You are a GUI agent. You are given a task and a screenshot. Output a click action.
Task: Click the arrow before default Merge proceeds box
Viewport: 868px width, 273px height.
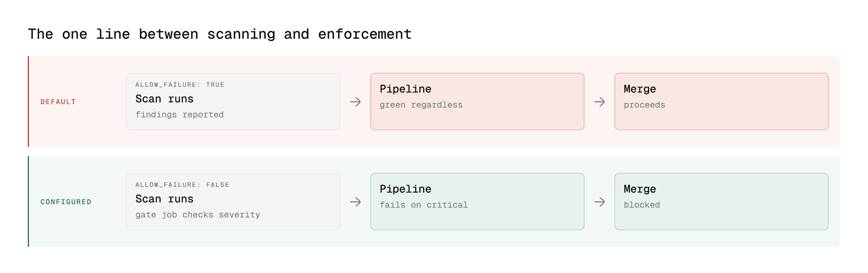(599, 102)
